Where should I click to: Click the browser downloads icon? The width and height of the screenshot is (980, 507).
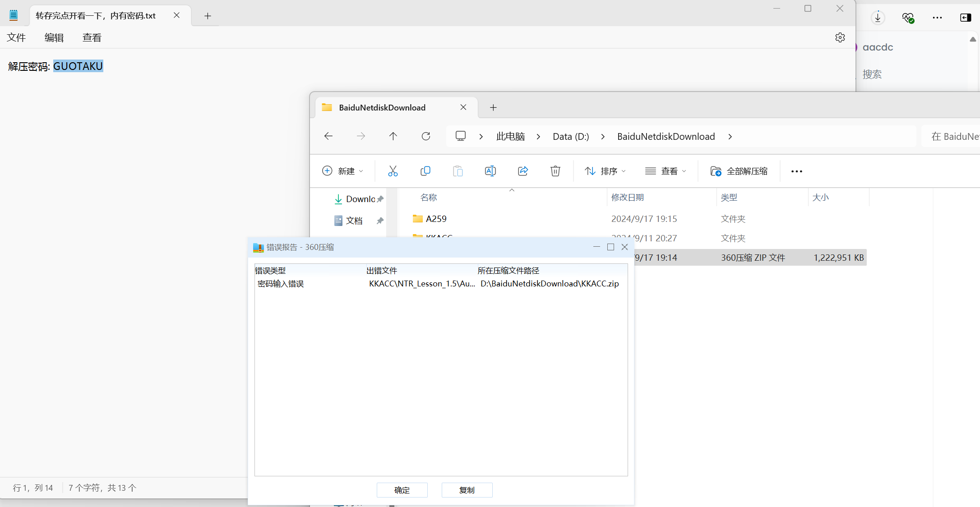[878, 18]
